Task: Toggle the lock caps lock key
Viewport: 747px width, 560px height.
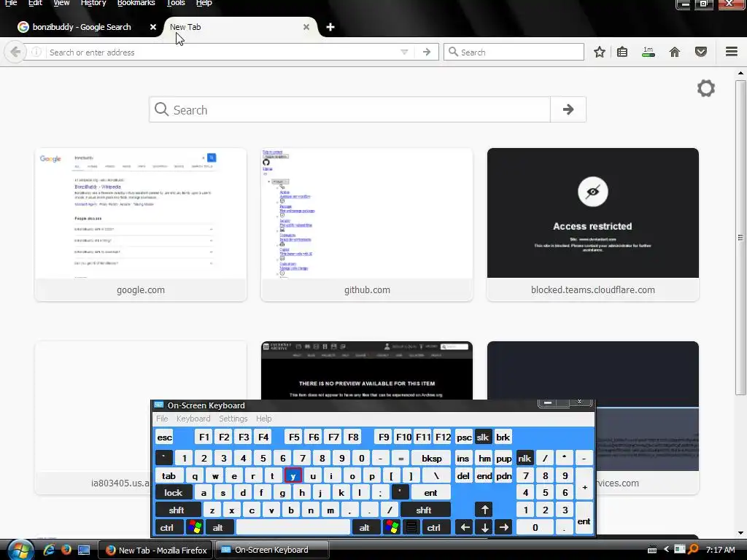Action: pyautogui.click(x=174, y=492)
